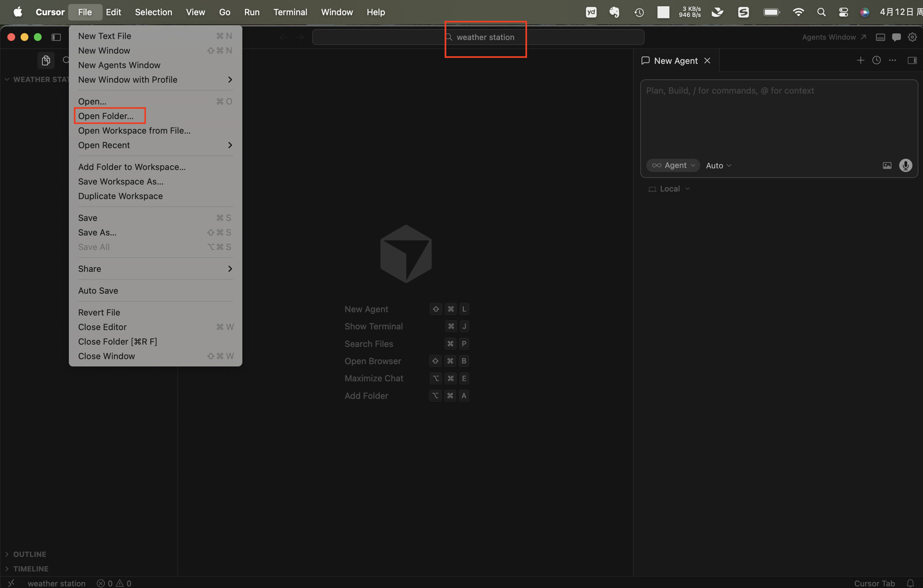Open the Agents Window link
Screen dimensions: 923x588
[834, 37]
